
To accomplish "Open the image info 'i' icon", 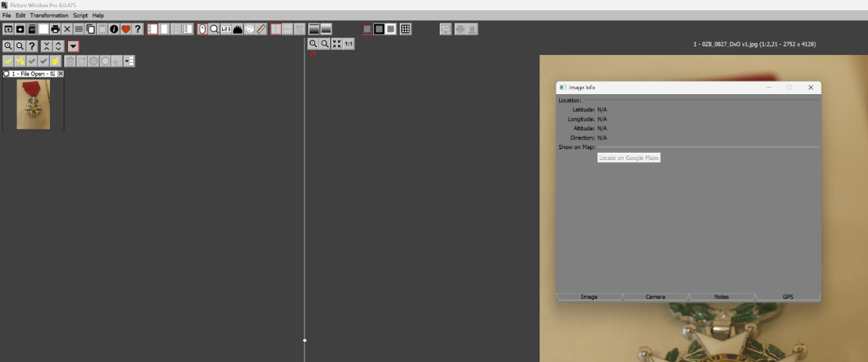I will [114, 29].
